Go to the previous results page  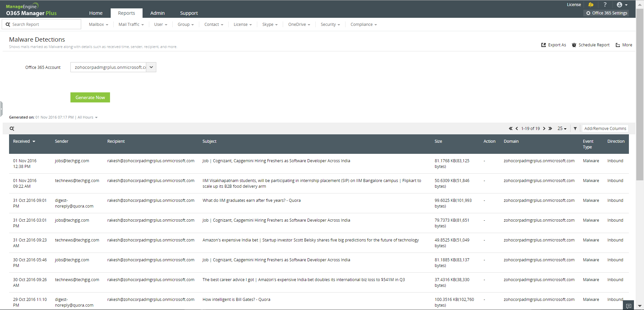pos(517,129)
